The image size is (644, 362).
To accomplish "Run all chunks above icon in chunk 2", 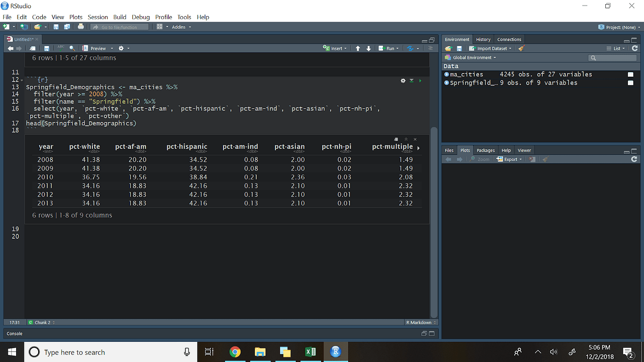I will tap(412, 80).
